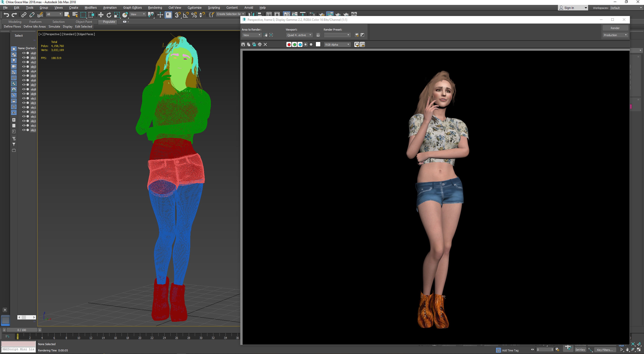Screen dimensions: 644x354
Task: Click the Define Idle Areas button
Action: pyautogui.click(x=35, y=26)
